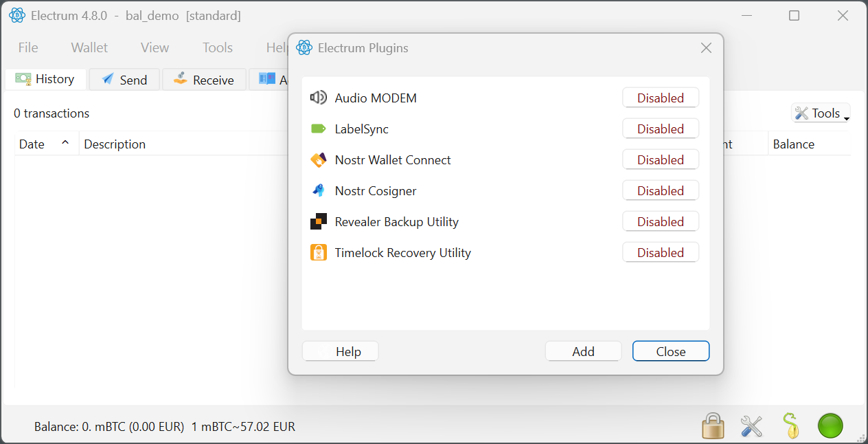Image resolution: width=868 pixels, height=444 pixels.
Task: Click the Balance column header
Action: 794,144
